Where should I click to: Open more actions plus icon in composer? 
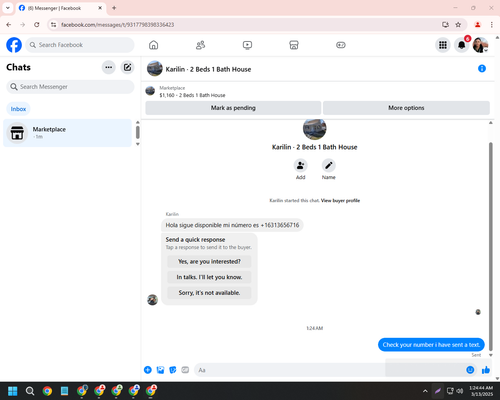[148, 370]
